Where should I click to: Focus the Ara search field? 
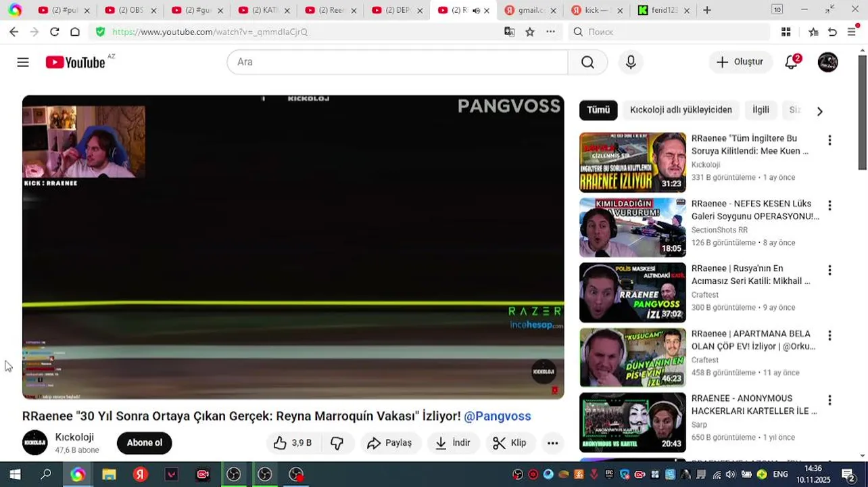(x=397, y=62)
